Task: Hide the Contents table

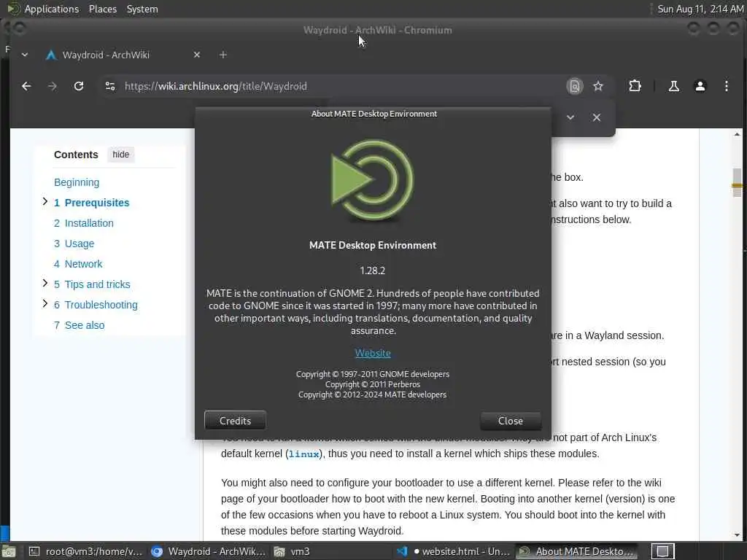Action: [x=120, y=155]
